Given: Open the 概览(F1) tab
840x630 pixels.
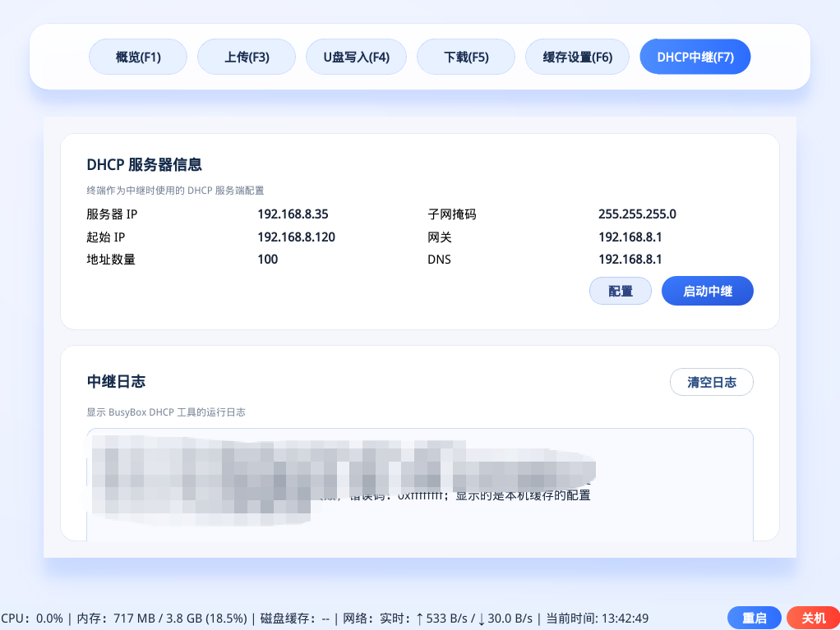Looking at the screenshot, I should [x=138, y=57].
